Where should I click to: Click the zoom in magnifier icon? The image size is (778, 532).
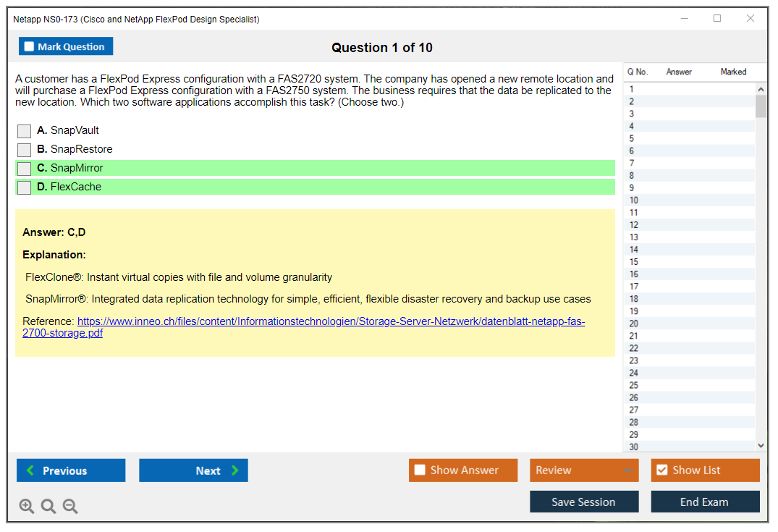27,507
